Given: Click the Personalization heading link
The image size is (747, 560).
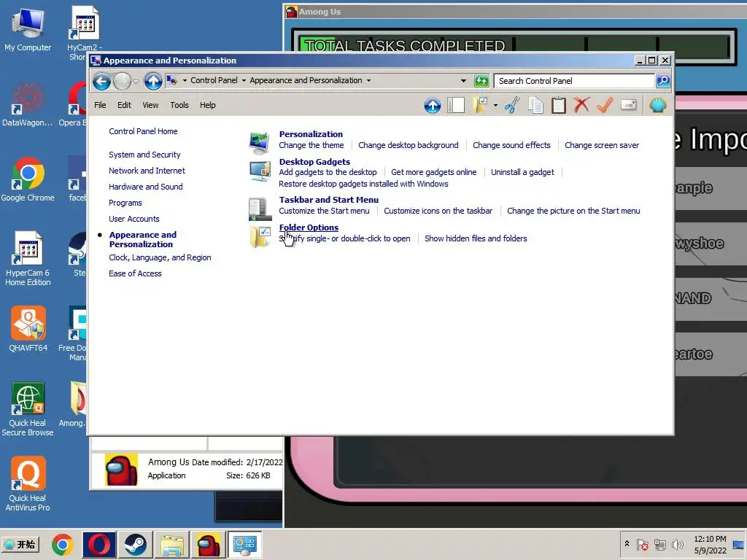Looking at the screenshot, I should pyautogui.click(x=311, y=134).
